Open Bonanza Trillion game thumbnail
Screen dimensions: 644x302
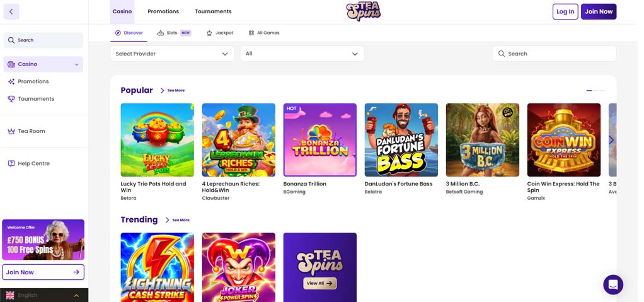tap(320, 140)
